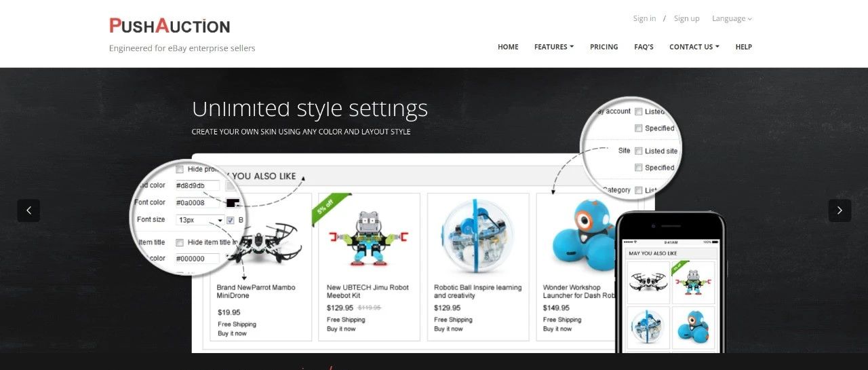Toggle the bold checkbox beside font size
This screenshot has width=868, height=370.
point(231,220)
